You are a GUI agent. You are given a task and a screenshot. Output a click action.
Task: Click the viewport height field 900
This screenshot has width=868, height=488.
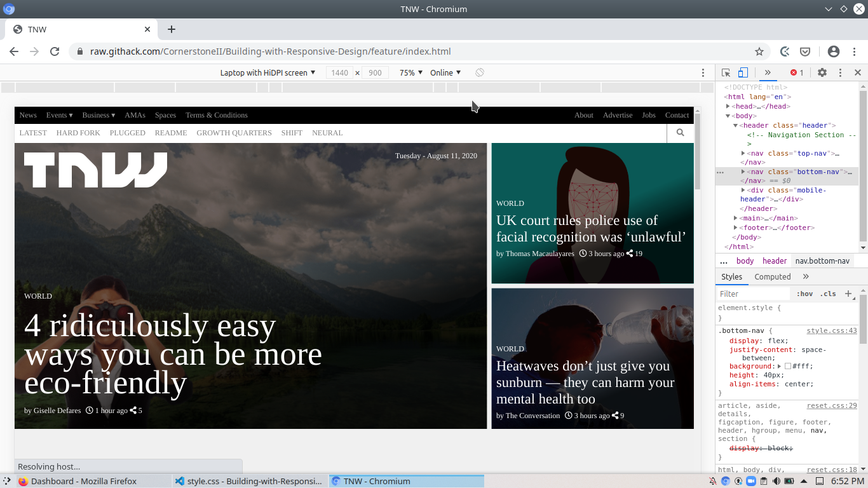click(375, 72)
